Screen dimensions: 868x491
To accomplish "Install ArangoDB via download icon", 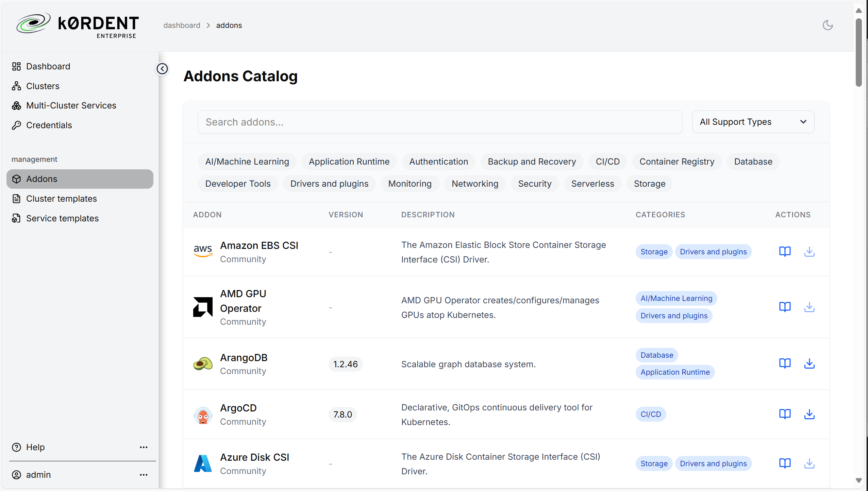I will click(809, 363).
